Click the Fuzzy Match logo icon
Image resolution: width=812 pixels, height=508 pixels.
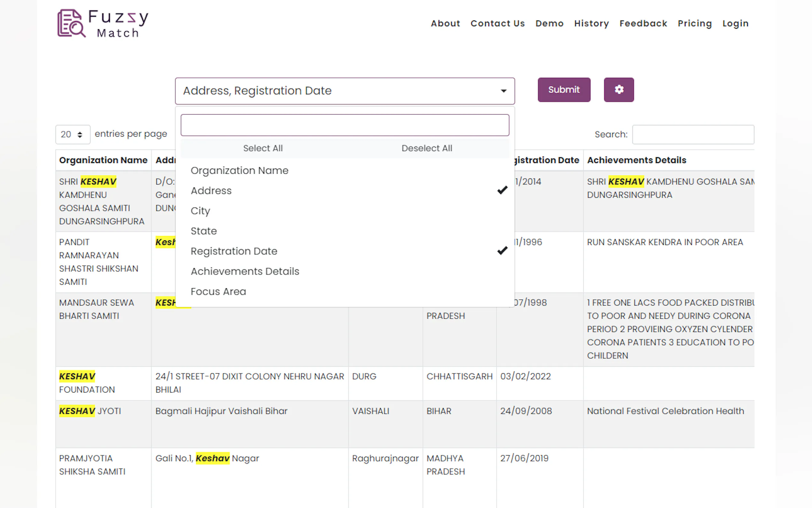click(71, 24)
